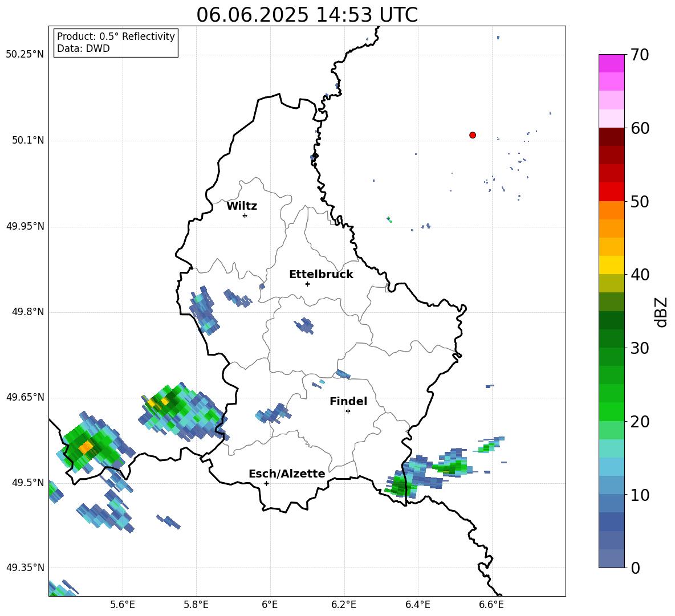
Task: Click the bright green colorbar swatch above 20
Action: [x=611, y=411]
